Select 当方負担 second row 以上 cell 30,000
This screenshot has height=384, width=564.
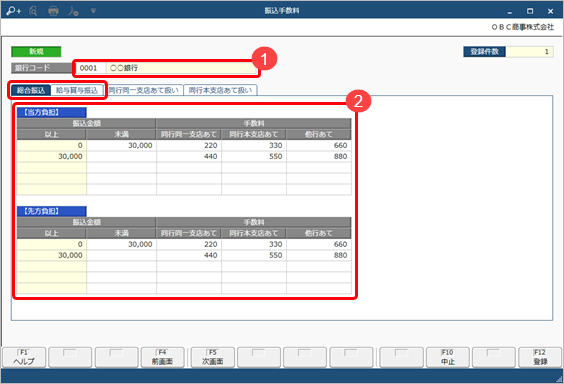(51, 156)
